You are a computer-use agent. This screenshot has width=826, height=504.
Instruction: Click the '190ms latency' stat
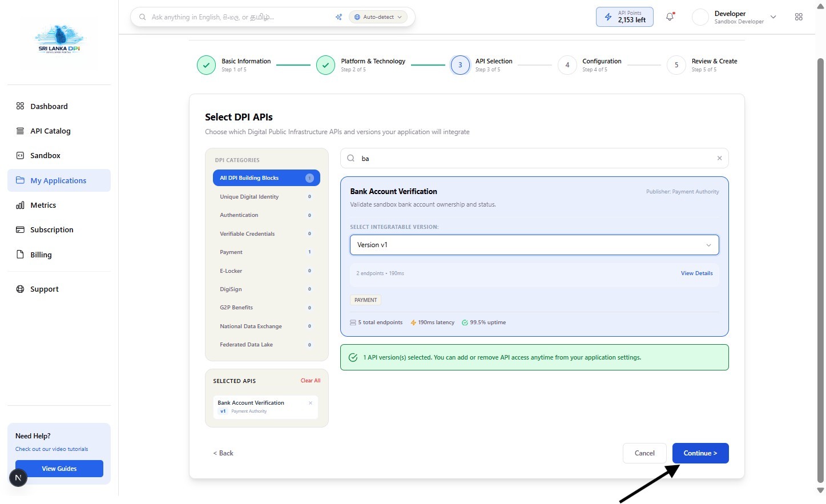432,322
